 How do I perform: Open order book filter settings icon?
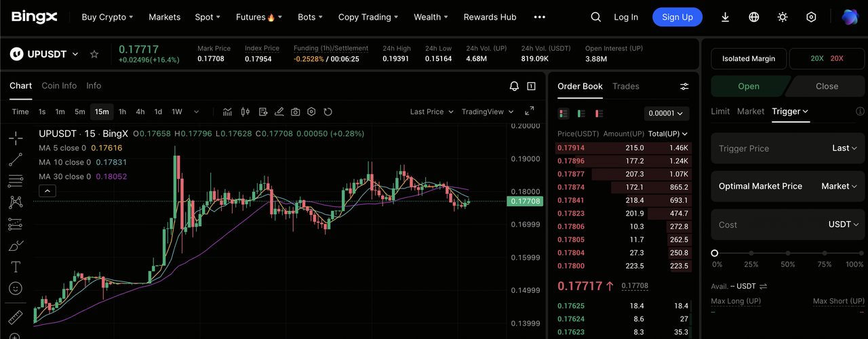[684, 86]
